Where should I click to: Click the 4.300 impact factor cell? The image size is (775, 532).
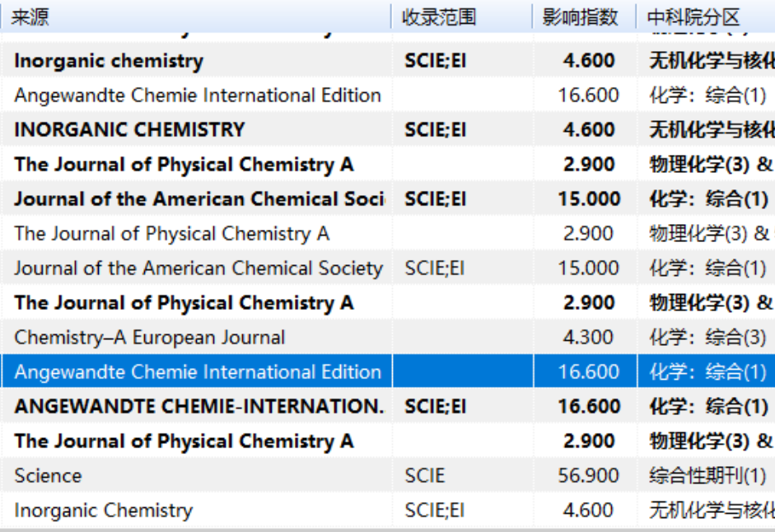coord(588,337)
